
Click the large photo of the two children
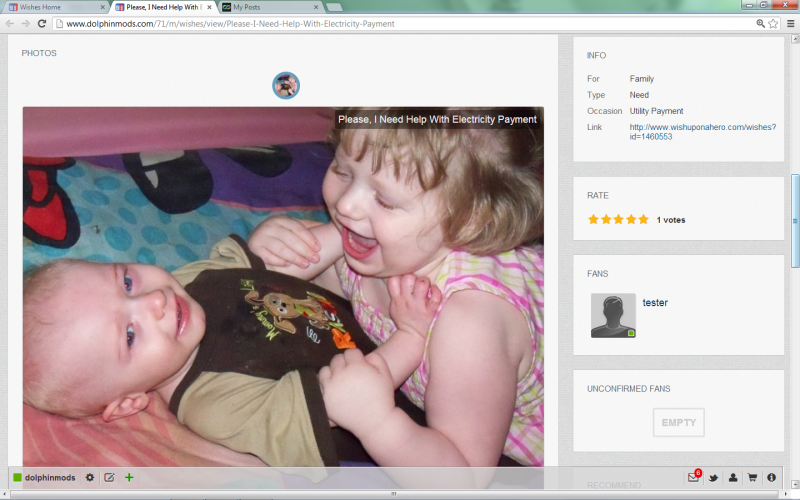pyautogui.click(x=283, y=287)
